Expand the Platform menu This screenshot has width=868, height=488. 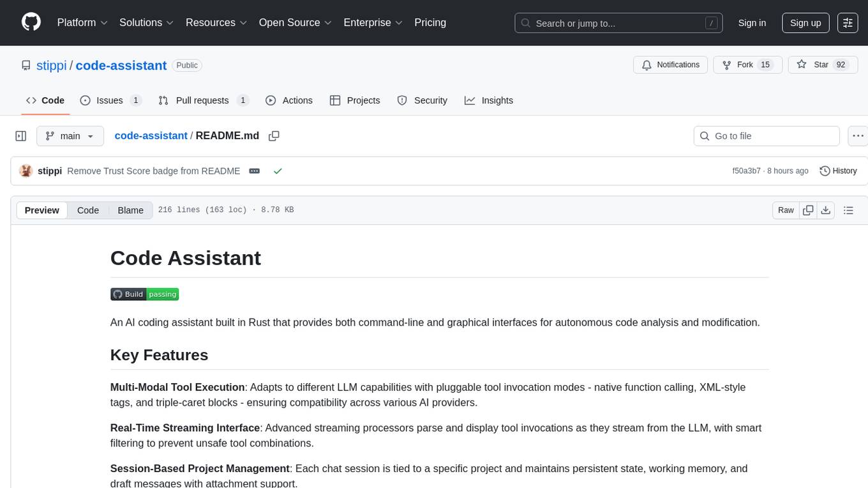[82, 22]
